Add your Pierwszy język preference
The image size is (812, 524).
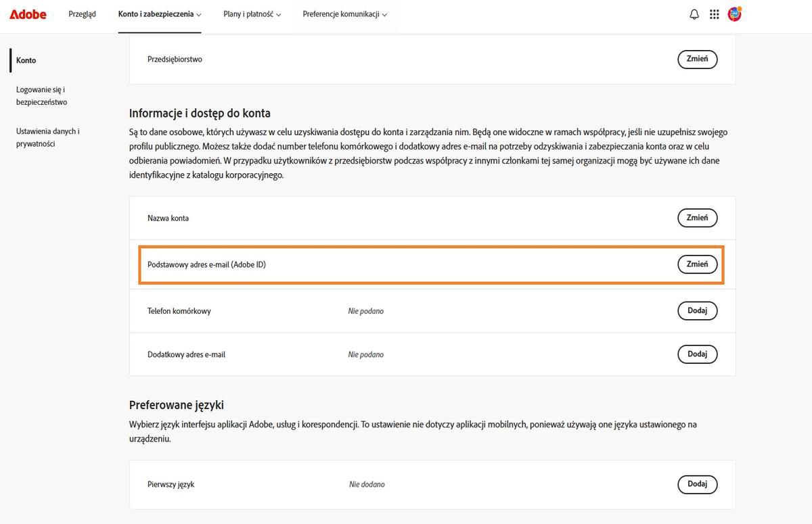coord(697,484)
